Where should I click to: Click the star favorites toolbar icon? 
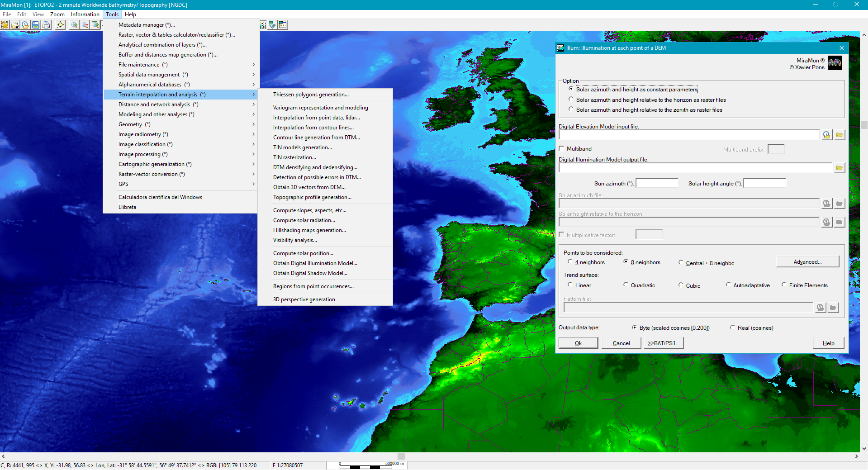5,25
